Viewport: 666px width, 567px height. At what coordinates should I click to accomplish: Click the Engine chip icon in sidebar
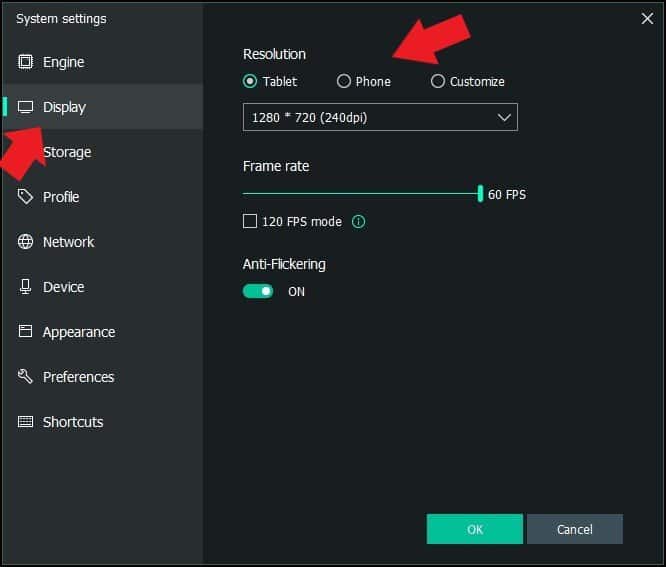[26, 62]
